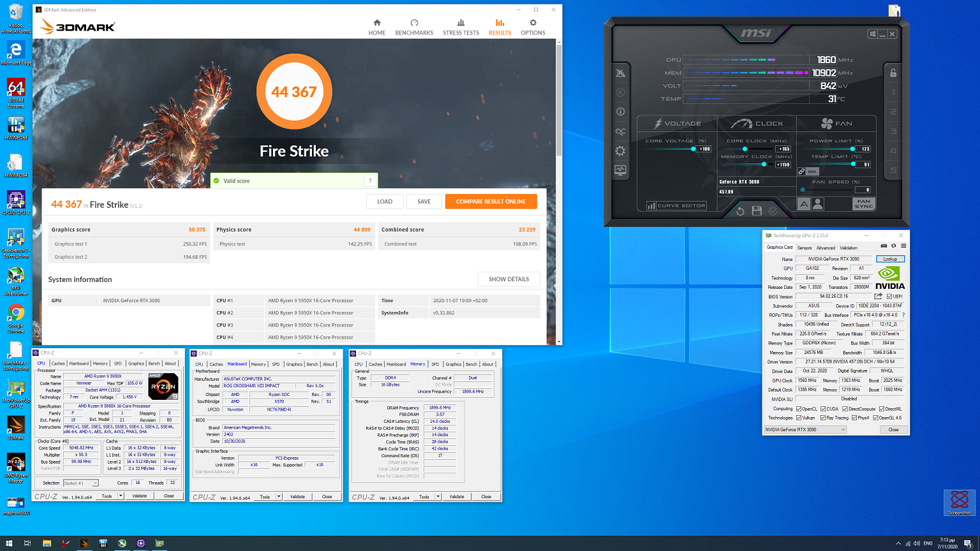The width and height of the screenshot is (980, 551).
Task: Open the Google Chrome desktop shortcut
Action: [16, 318]
